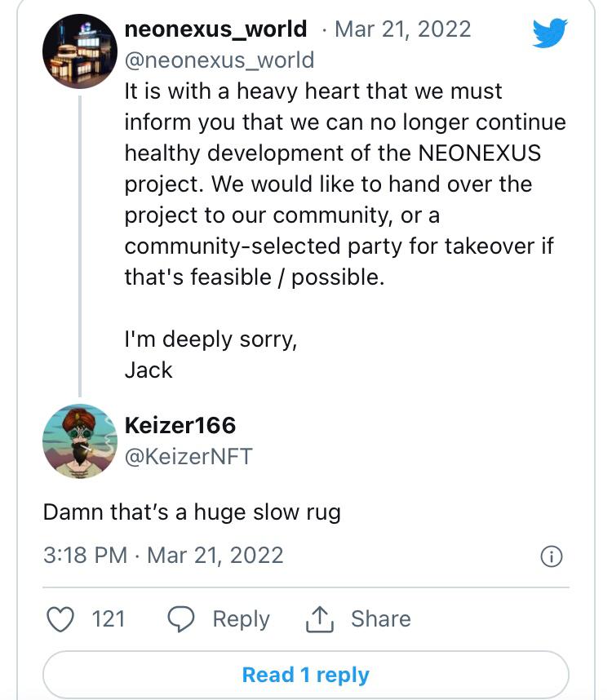Click the "Damn that's a huge slow rug" text
This screenshot has height=700, width=612.
click(x=192, y=512)
